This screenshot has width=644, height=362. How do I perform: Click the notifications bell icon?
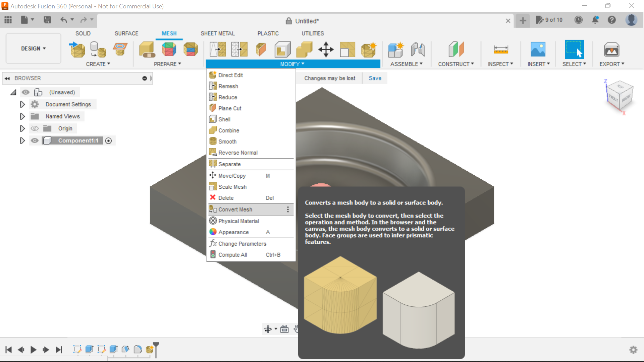tap(595, 20)
